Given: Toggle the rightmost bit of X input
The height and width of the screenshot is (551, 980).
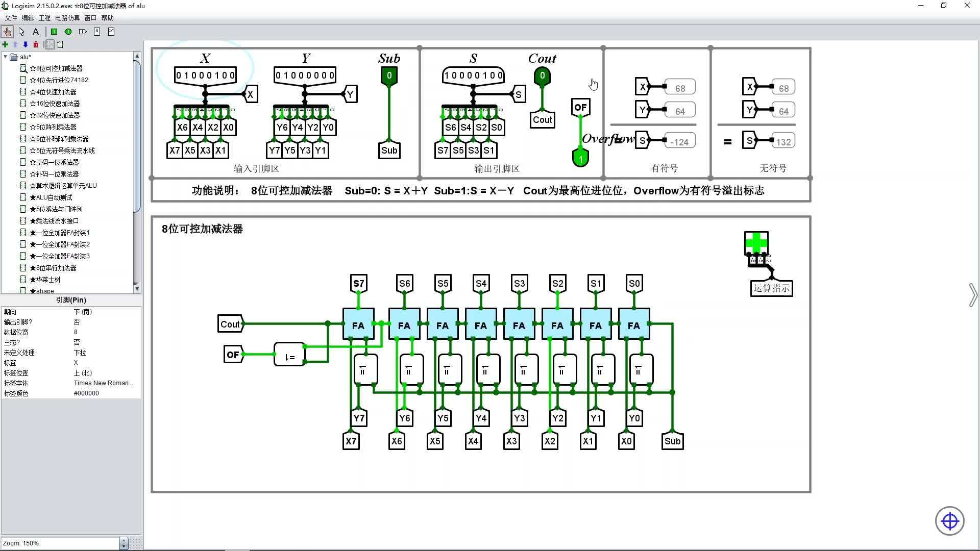Looking at the screenshot, I should pos(232,76).
